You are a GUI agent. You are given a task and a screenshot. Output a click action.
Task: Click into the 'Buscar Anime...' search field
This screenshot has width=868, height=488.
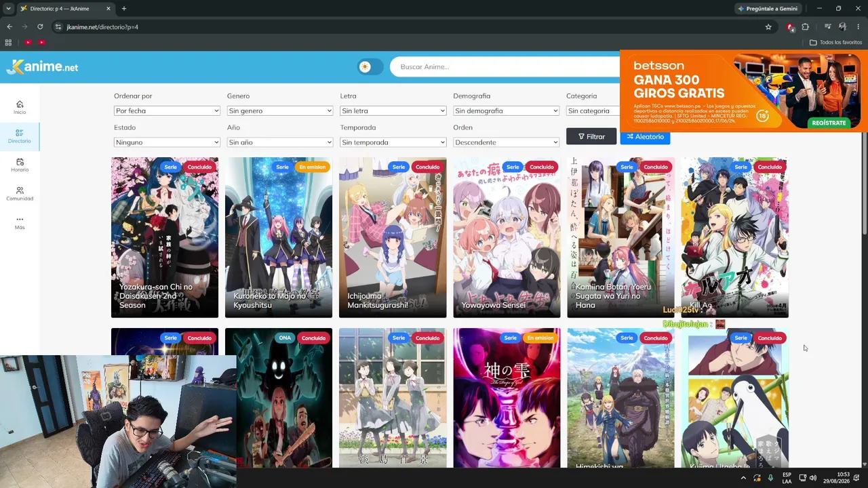tap(505, 66)
